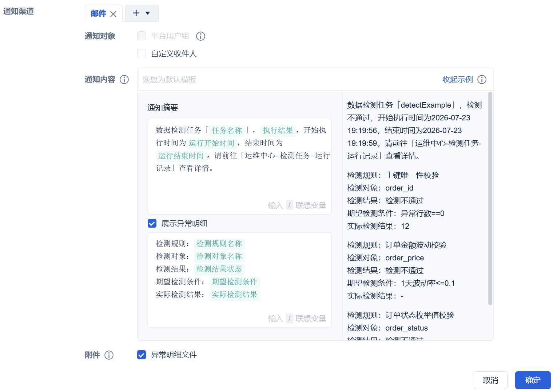The height and width of the screenshot is (392, 553).
Task: Uncheck 展示异常明细 checkbox
Action: pos(152,223)
